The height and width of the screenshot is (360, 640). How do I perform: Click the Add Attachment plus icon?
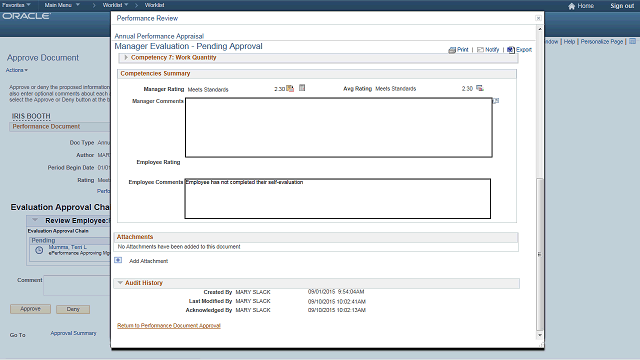click(118, 260)
